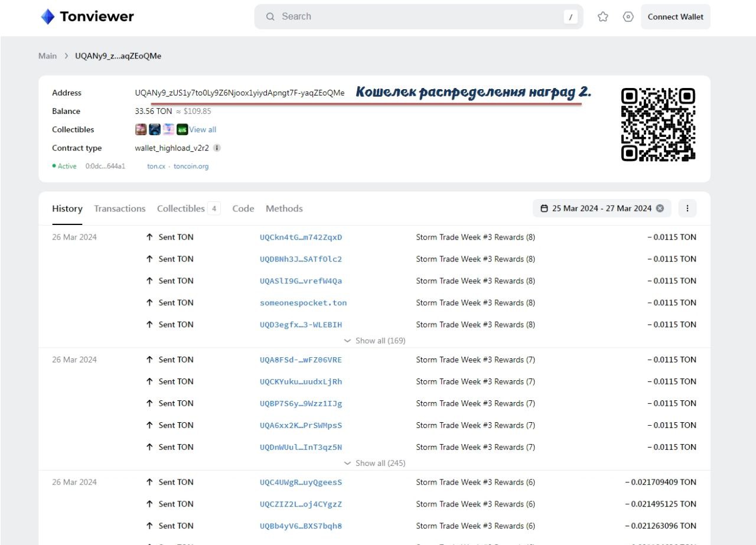Click amount − 0.021709409 TON
This screenshot has height=545, width=756.
point(661,482)
